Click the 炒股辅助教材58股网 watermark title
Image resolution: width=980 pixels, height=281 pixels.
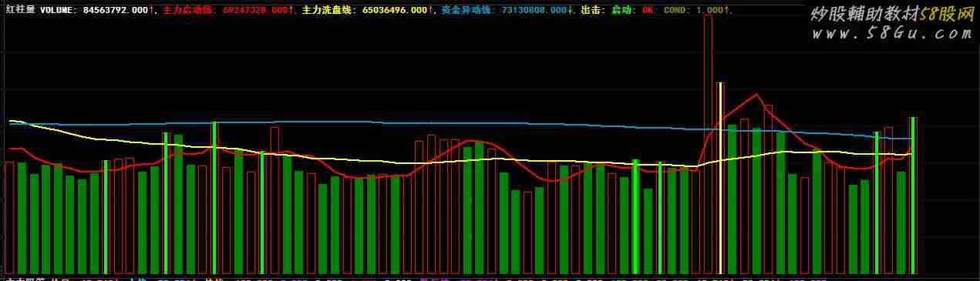(x=892, y=13)
